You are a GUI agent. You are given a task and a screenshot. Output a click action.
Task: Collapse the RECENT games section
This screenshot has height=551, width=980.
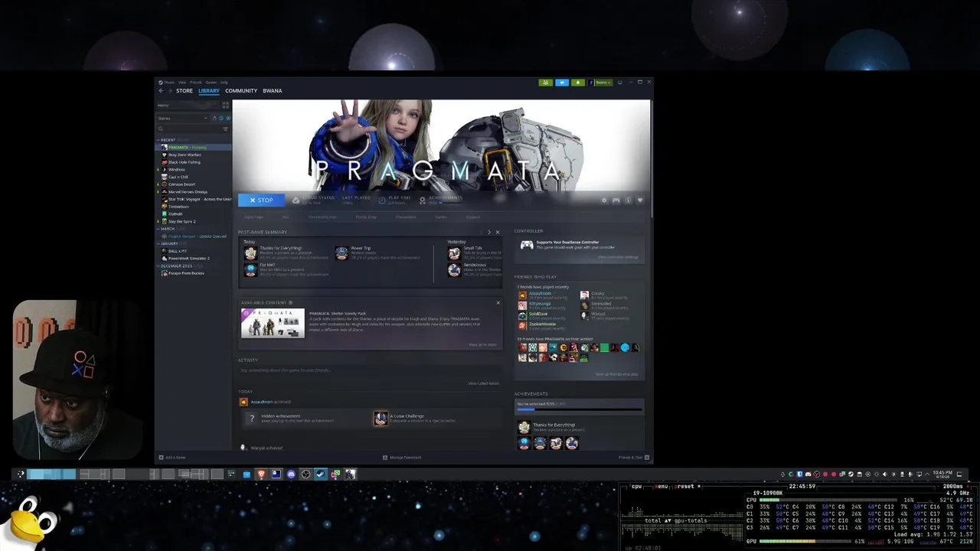point(158,140)
